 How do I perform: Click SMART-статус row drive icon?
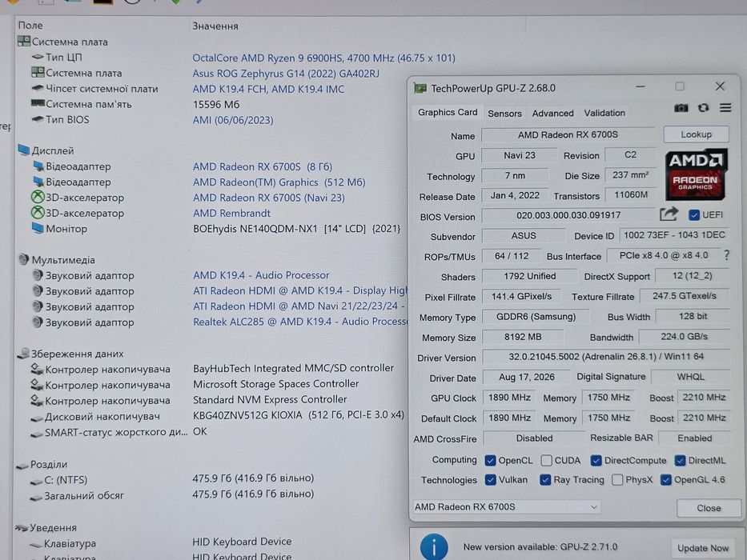pyautogui.click(x=37, y=434)
